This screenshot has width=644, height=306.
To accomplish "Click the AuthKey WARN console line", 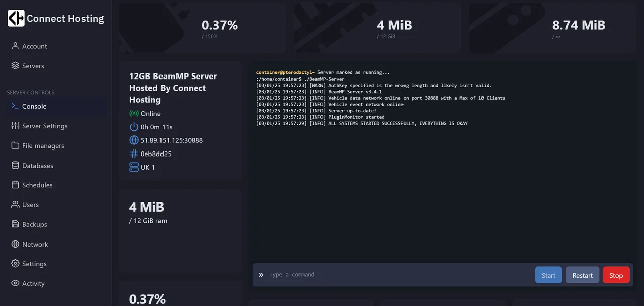I will pyautogui.click(x=374, y=86).
